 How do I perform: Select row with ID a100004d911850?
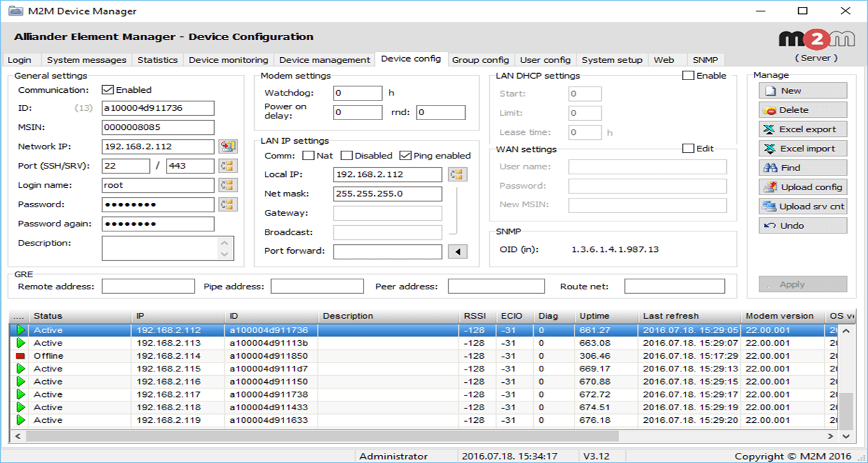[424, 356]
